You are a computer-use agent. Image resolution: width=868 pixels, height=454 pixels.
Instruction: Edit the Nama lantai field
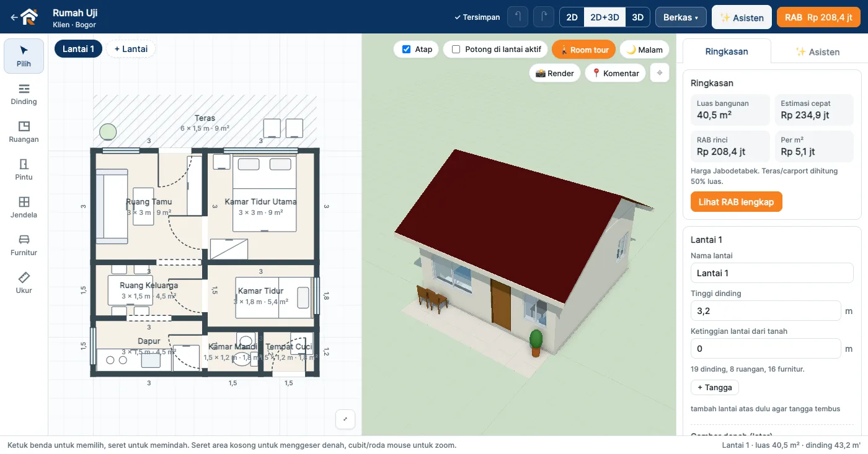click(772, 273)
